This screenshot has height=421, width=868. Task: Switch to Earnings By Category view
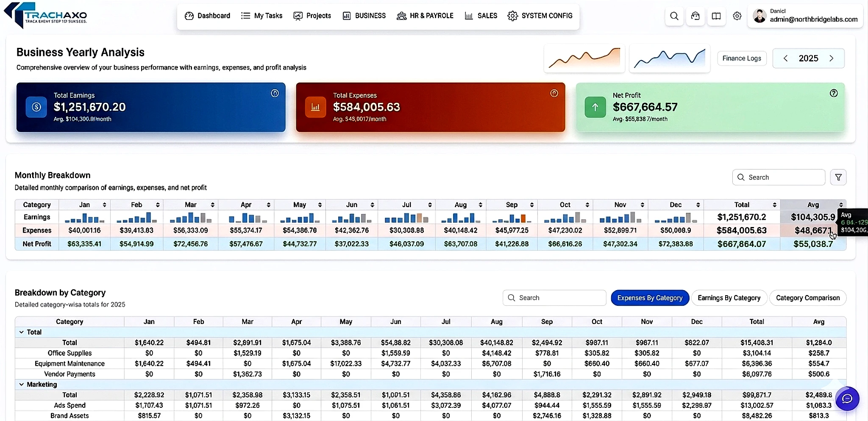click(x=729, y=298)
